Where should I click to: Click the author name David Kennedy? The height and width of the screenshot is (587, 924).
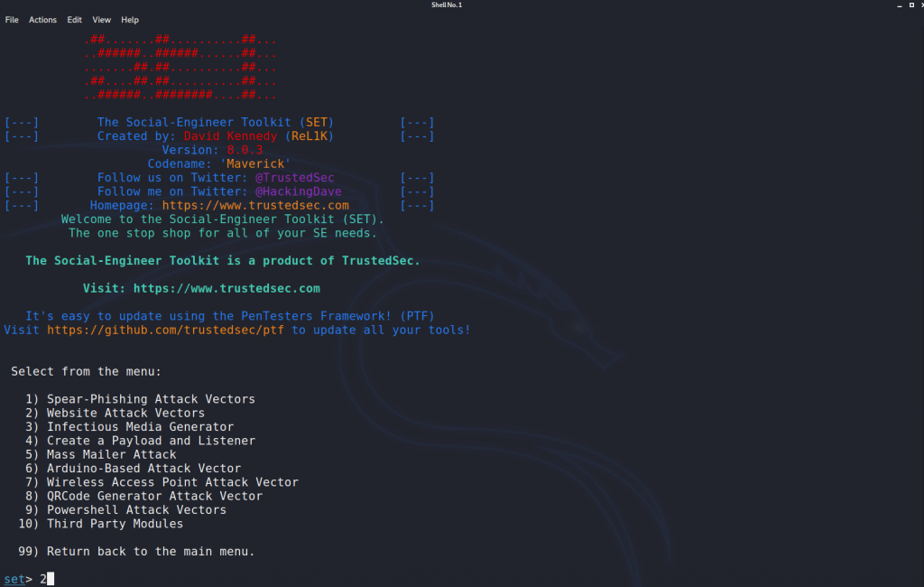click(230, 136)
